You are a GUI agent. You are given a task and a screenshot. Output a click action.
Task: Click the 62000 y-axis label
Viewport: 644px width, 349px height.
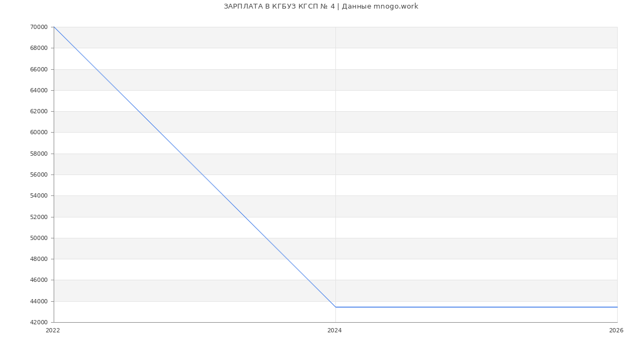[39, 111]
